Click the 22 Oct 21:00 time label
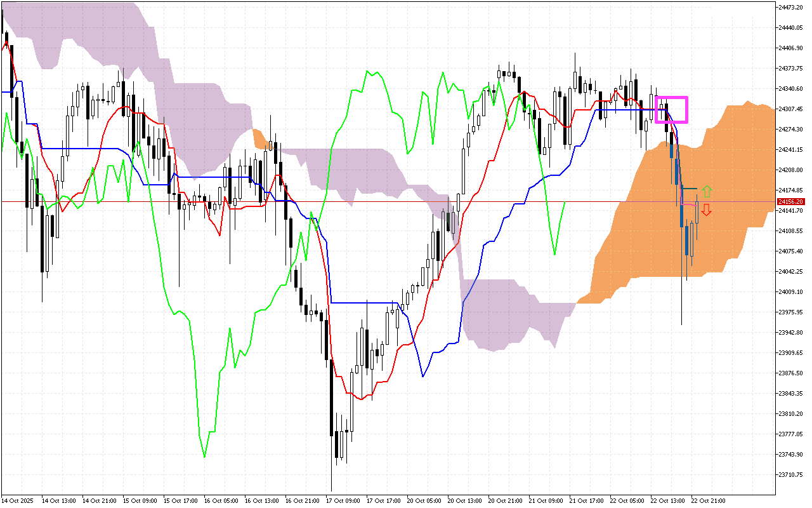 [x=709, y=500]
